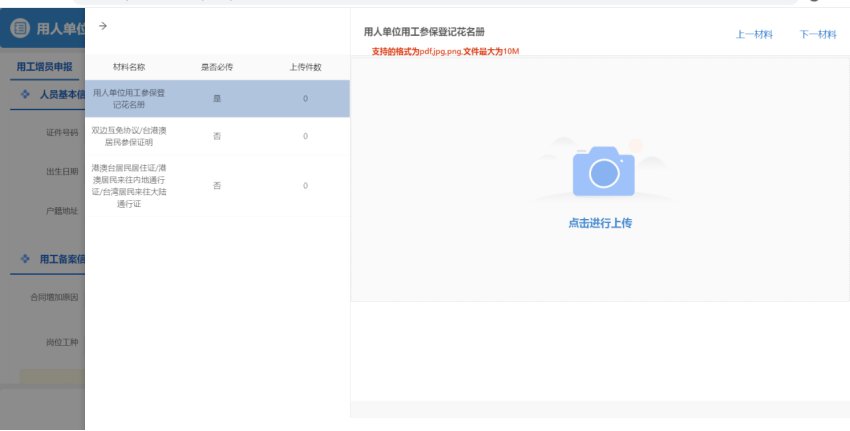
Task: Click 否 in the 港澳台居民居住证 row
Action: click(x=217, y=185)
